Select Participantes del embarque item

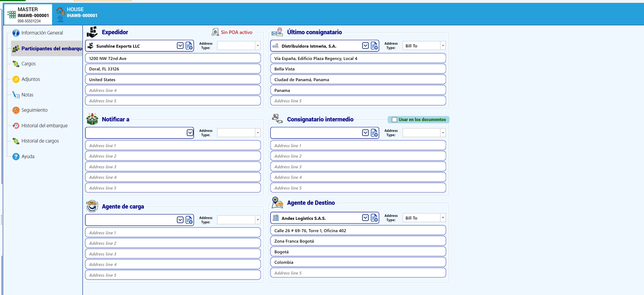pos(47,49)
